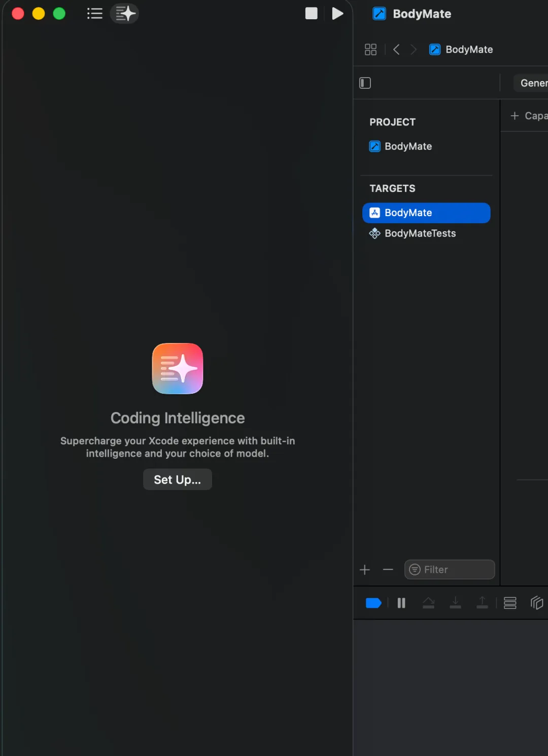Click the BodyMate breadcrumb in the jump bar
548x756 pixels.
(461, 49)
